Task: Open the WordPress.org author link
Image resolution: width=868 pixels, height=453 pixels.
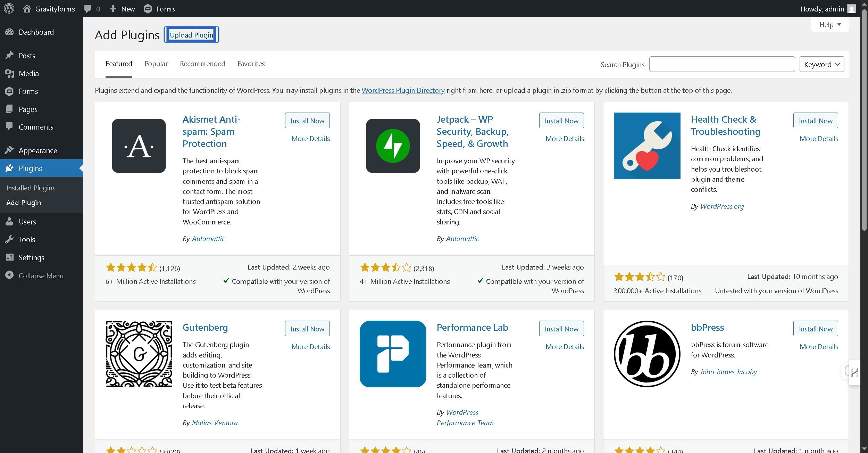Action: pos(722,206)
